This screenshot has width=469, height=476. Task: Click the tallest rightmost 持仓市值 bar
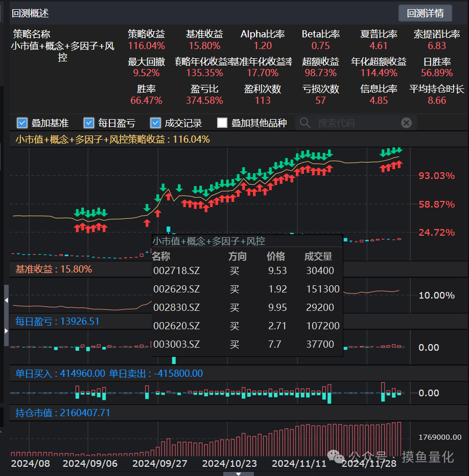coord(400,438)
